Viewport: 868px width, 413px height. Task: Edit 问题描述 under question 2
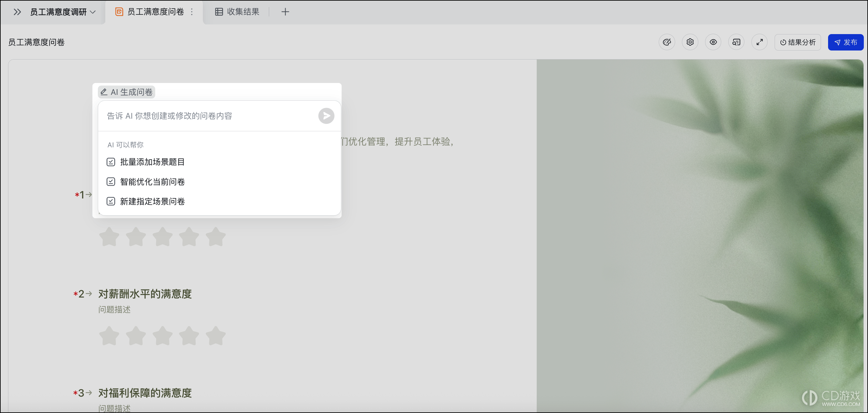(114, 309)
